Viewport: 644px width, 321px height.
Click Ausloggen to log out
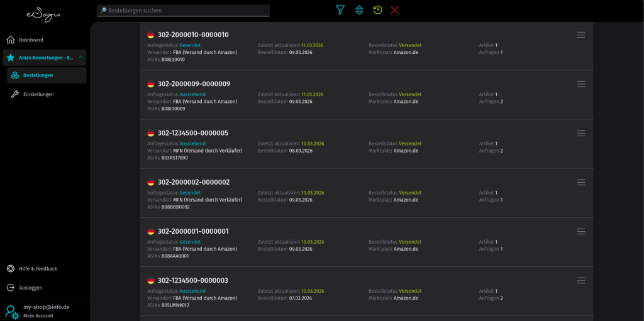30,288
